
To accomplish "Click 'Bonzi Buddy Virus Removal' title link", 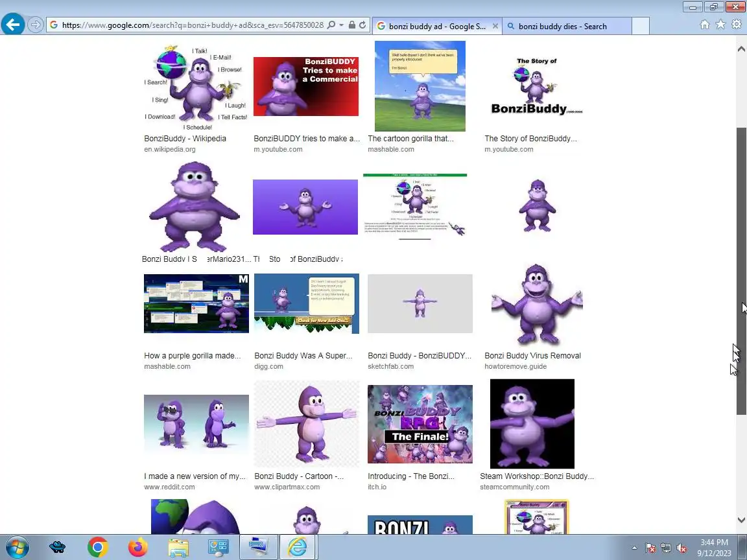I will point(532,356).
